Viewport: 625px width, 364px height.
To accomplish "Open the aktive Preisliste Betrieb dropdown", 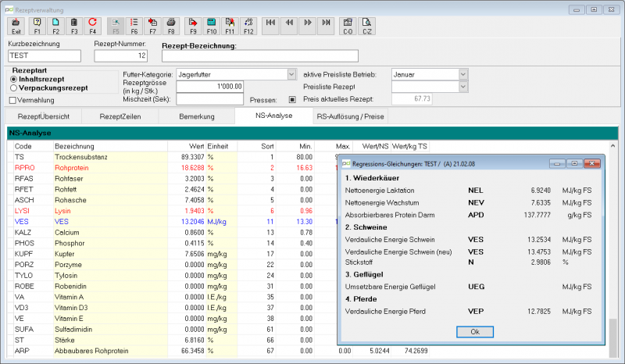I will click(462, 74).
